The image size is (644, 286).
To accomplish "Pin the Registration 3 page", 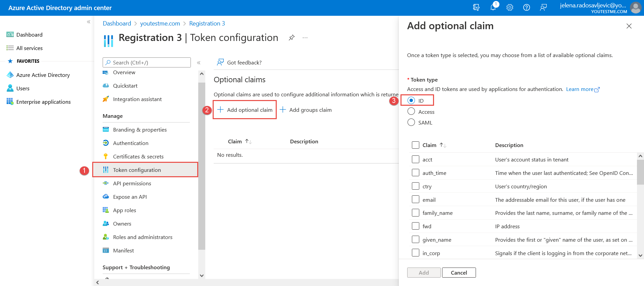I will (x=291, y=38).
